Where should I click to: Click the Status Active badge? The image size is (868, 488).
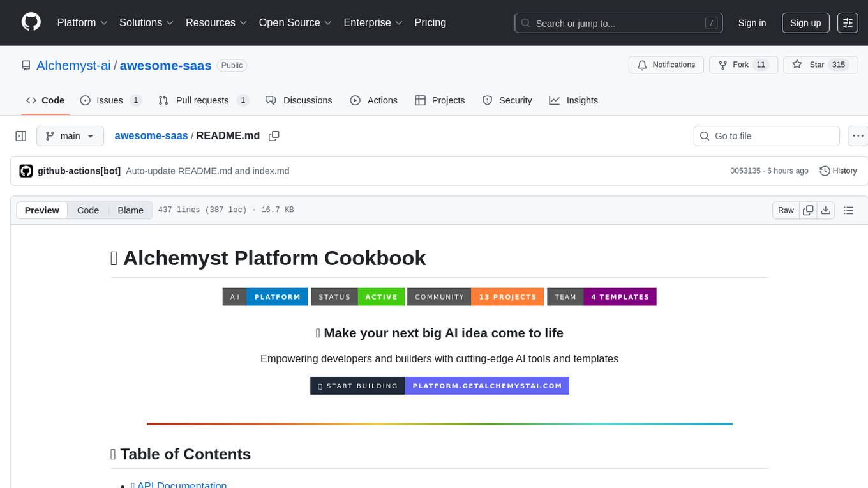[358, 297]
